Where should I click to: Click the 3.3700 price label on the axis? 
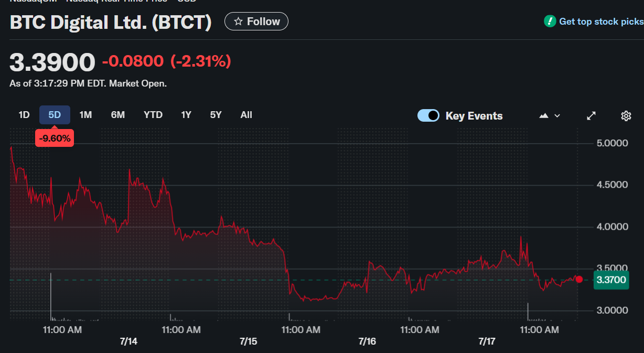click(x=611, y=280)
